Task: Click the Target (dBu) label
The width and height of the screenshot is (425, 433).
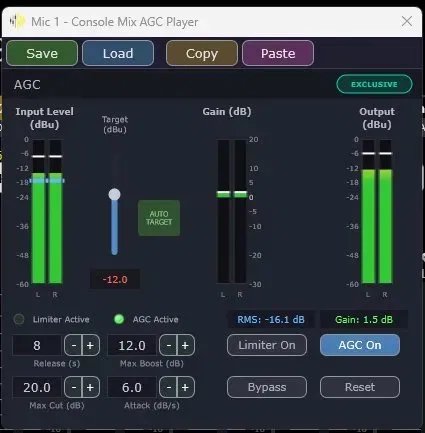Action: 115,124
